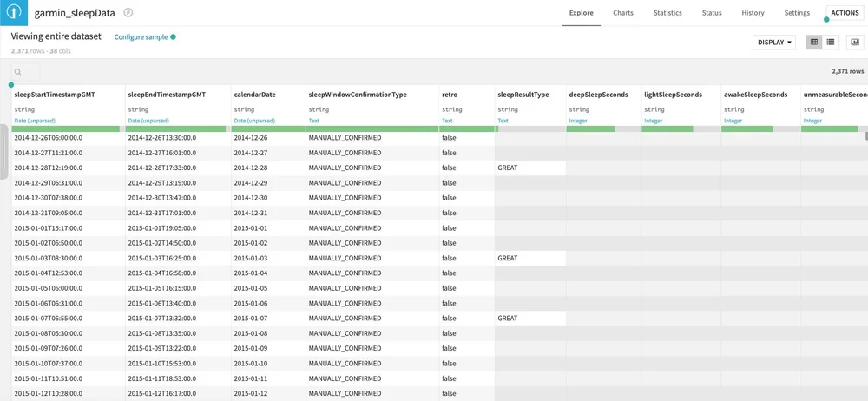Viewport: 868px width, 401px height.
Task: Select the lightSleepSeconds column header
Action: click(x=674, y=95)
